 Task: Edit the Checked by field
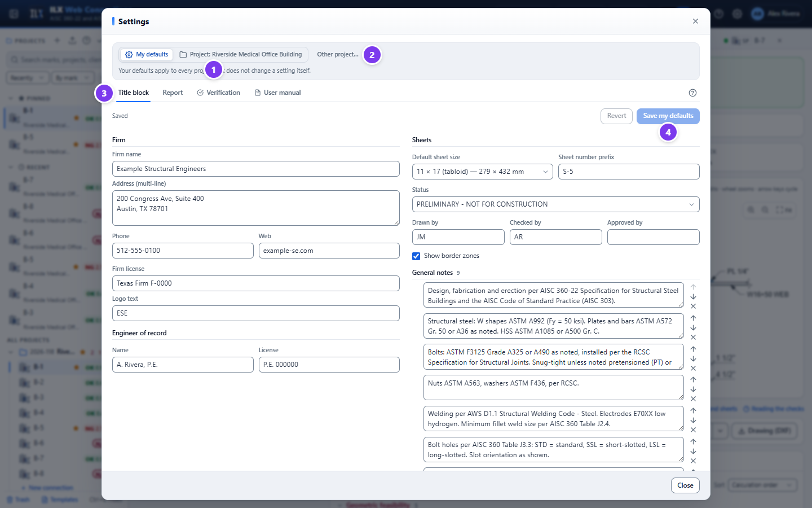point(556,237)
